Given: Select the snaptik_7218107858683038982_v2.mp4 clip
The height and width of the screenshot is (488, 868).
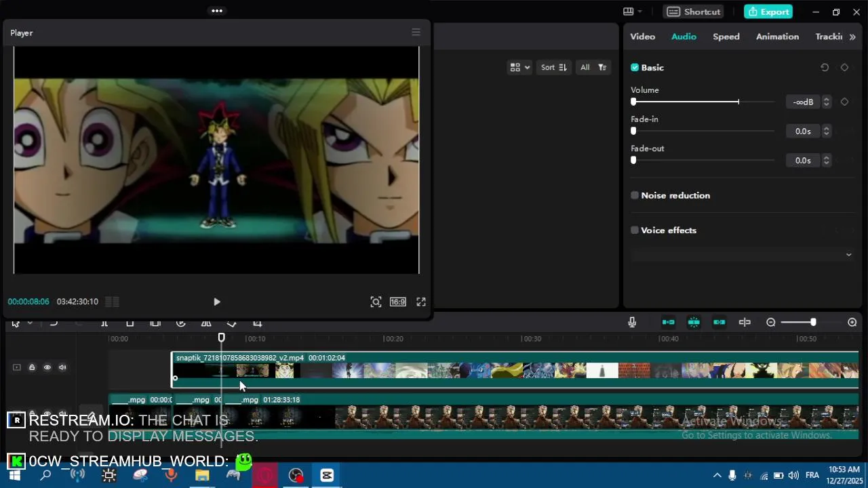Looking at the screenshot, I should point(515,370).
